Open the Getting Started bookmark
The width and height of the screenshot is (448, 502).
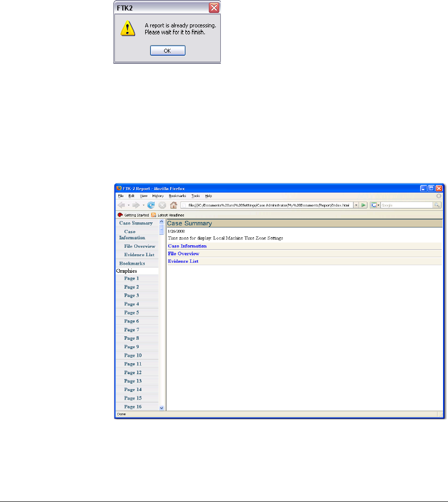(133, 215)
